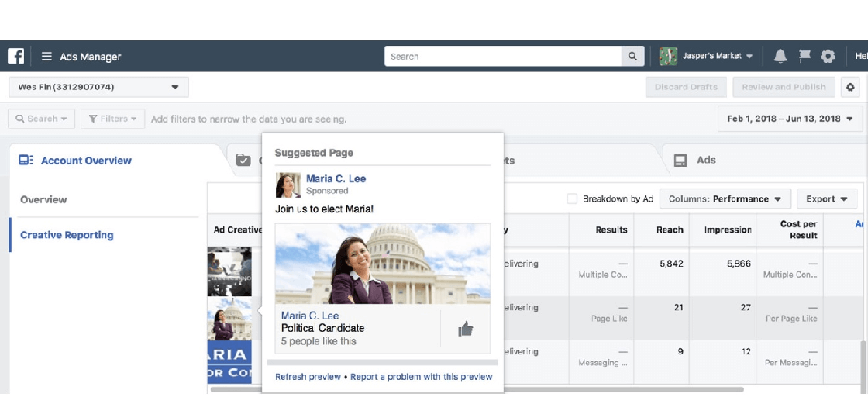
Task: Open the notifications bell
Action: coord(780,56)
